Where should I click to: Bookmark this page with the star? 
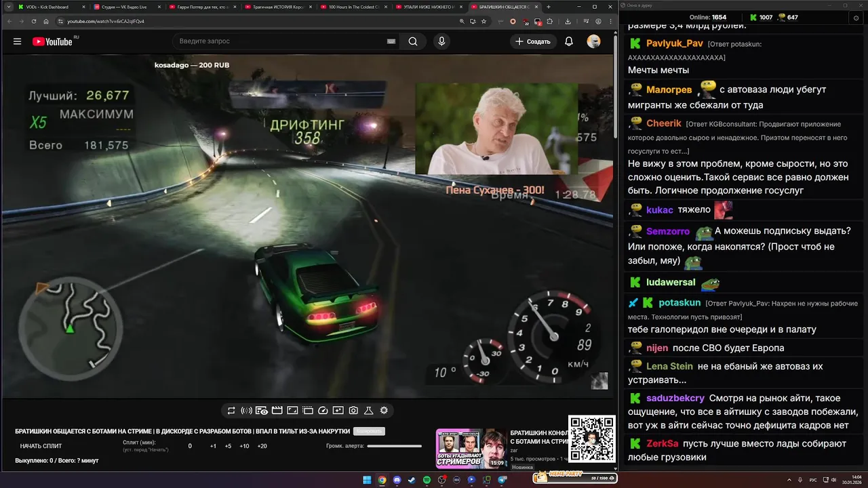[x=484, y=21]
